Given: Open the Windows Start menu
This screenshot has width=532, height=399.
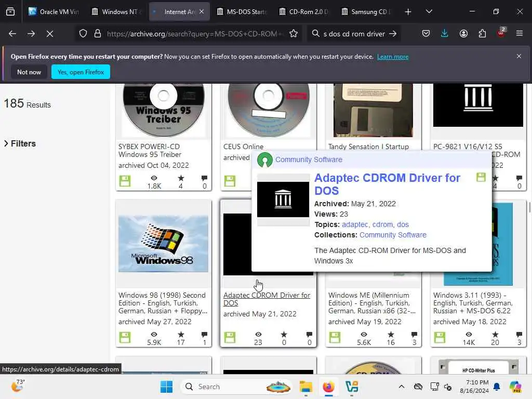Looking at the screenshot, I should coord(166,387).
